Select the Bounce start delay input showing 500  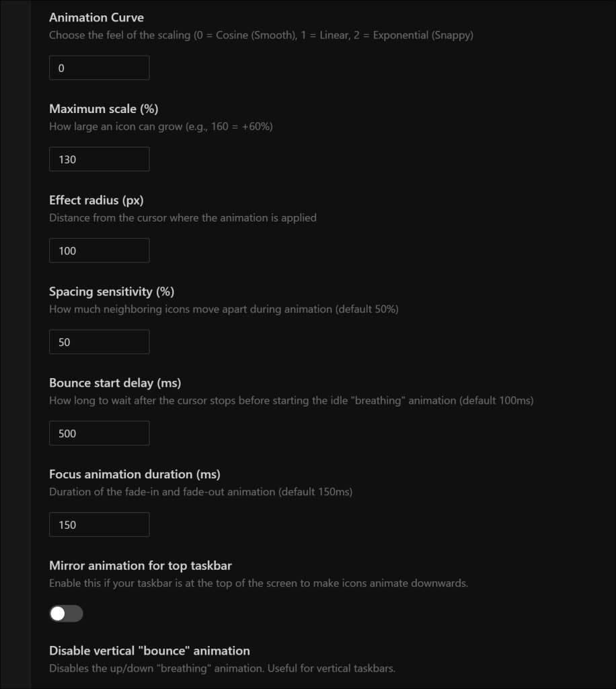point(99,433)
